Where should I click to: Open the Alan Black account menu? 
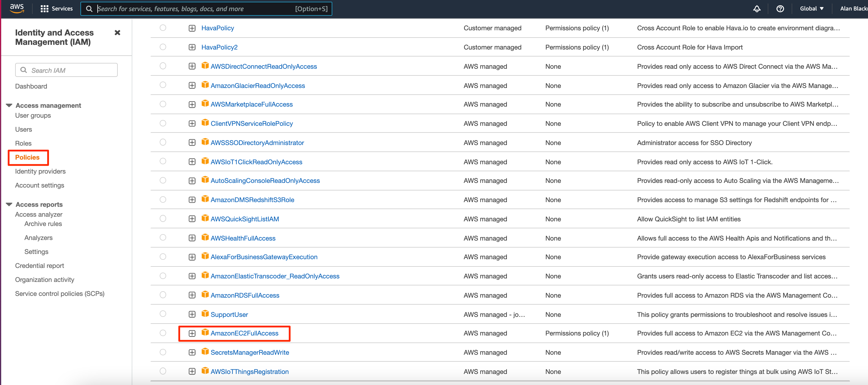coord(853,9)
